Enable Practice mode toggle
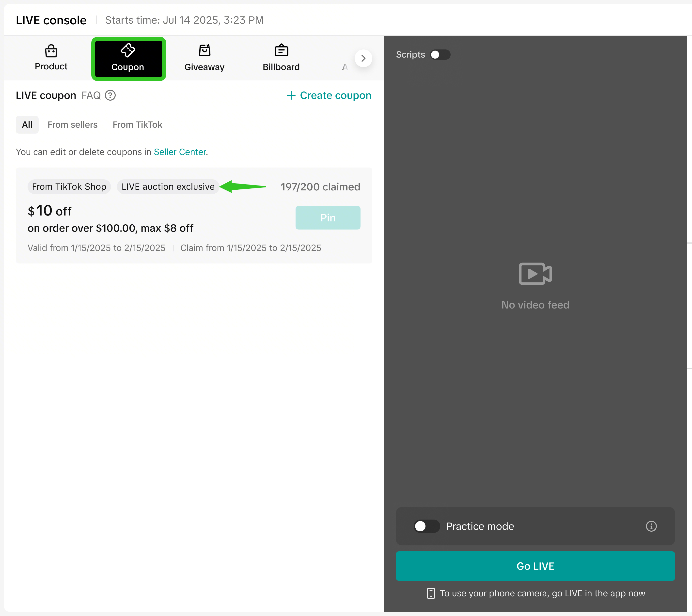 (426, 526)
